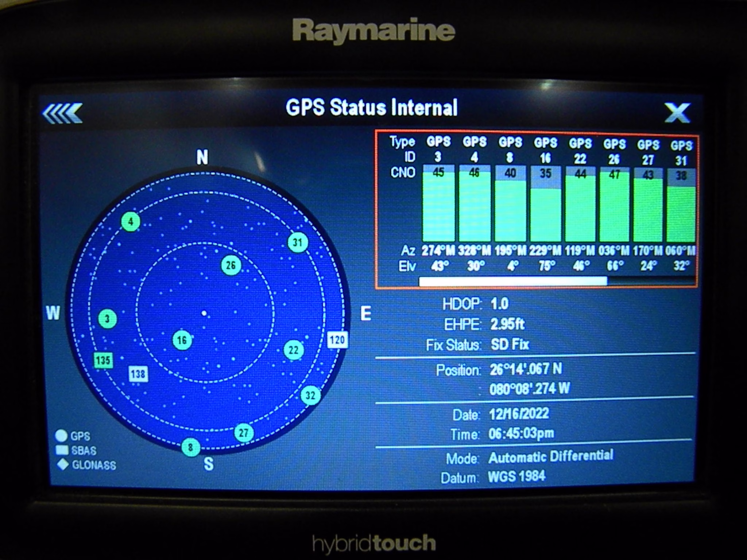The image size is (747, 560).
Task: Tap the elevation value 66°
Action: 615,266
